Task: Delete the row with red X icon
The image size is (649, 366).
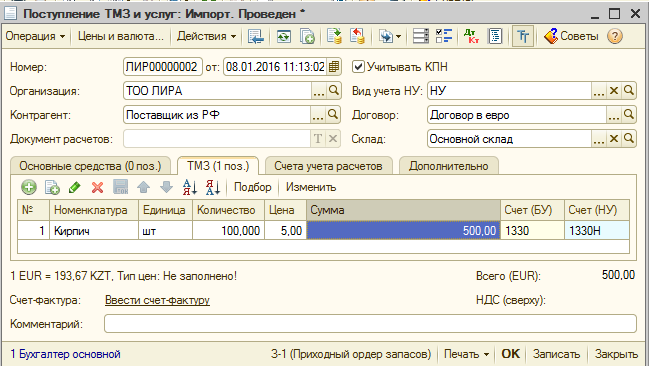Action: tap(98, 188)
